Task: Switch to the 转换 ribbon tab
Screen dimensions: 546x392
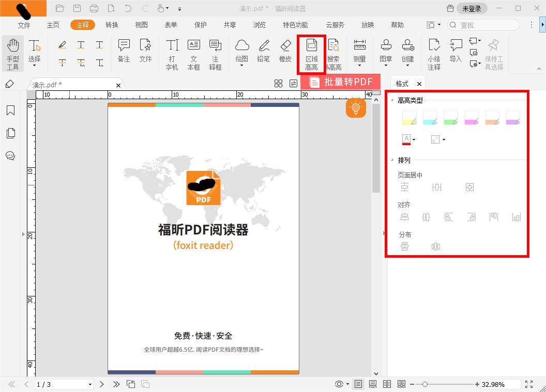Action: pyautogui.click(x=112, y=24)
